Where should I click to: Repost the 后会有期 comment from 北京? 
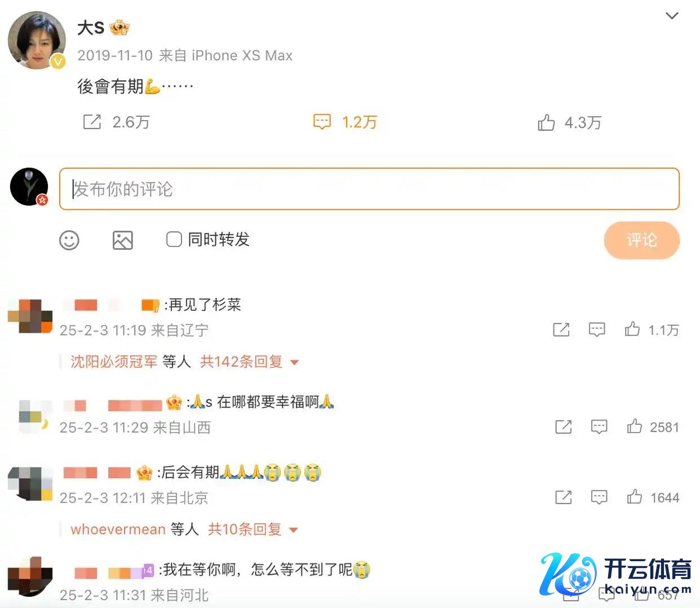pos(564,497)
